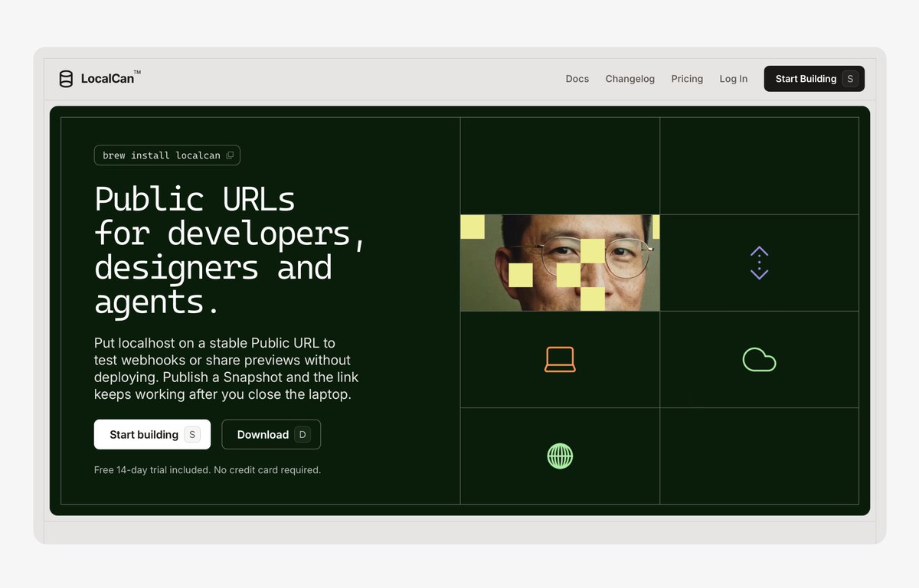Click the purple up-down arrows icon

(x=759, y=263)
